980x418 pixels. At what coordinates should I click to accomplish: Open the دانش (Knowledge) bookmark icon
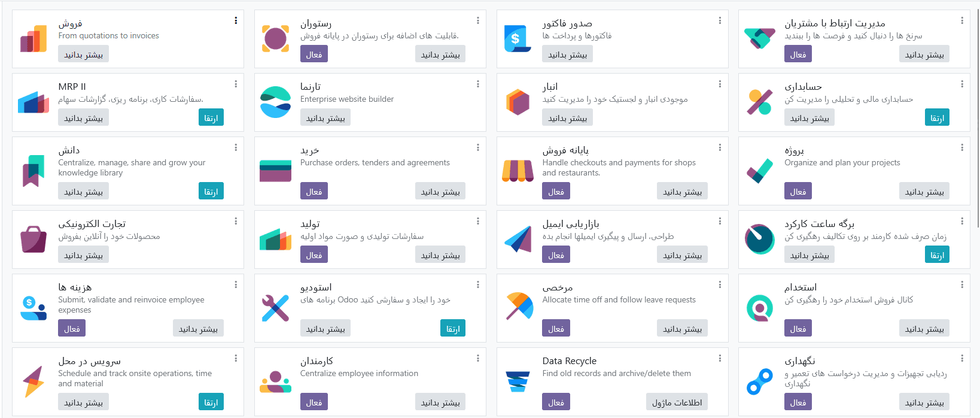tap(33, 171)
